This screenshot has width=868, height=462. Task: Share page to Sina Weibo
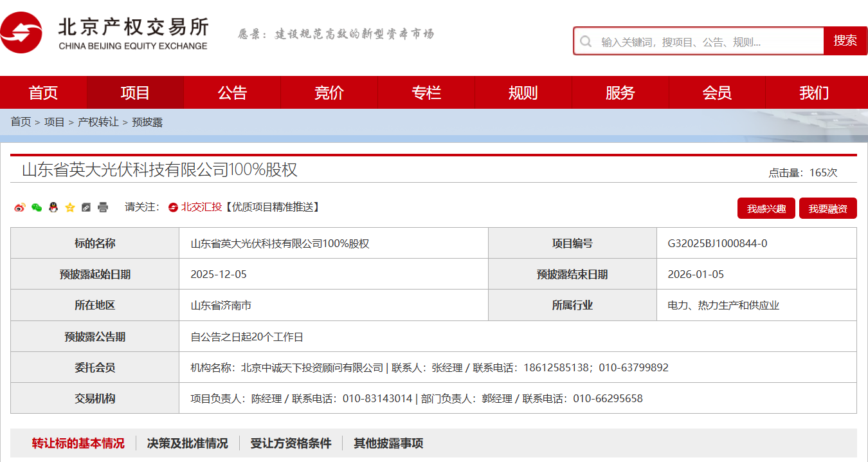[20, 207]
